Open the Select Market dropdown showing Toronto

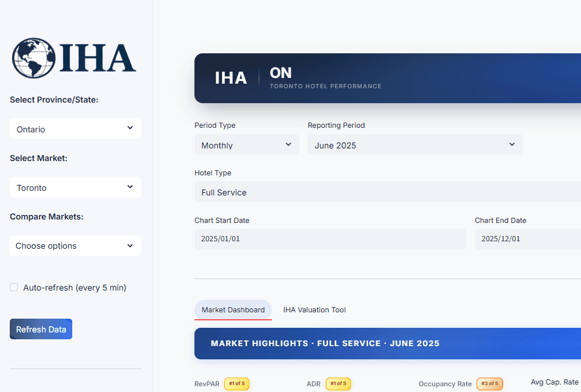[75, 187]
